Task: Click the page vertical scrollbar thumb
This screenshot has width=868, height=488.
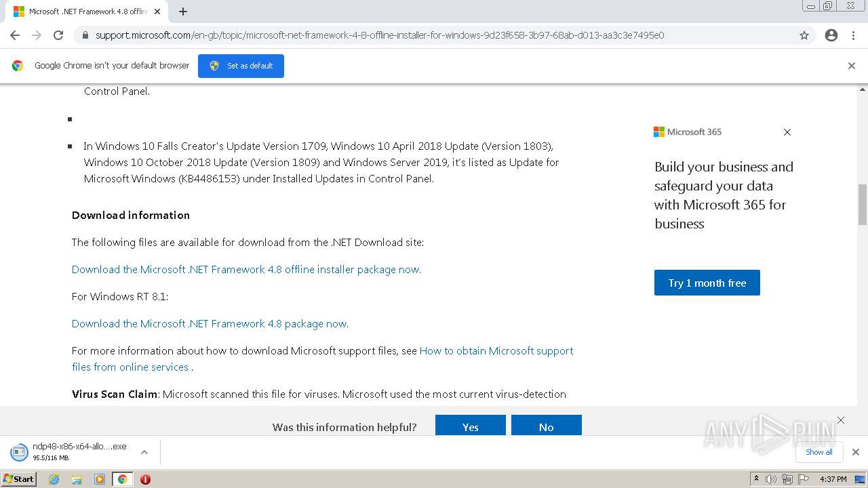Action: coord(863,204)
